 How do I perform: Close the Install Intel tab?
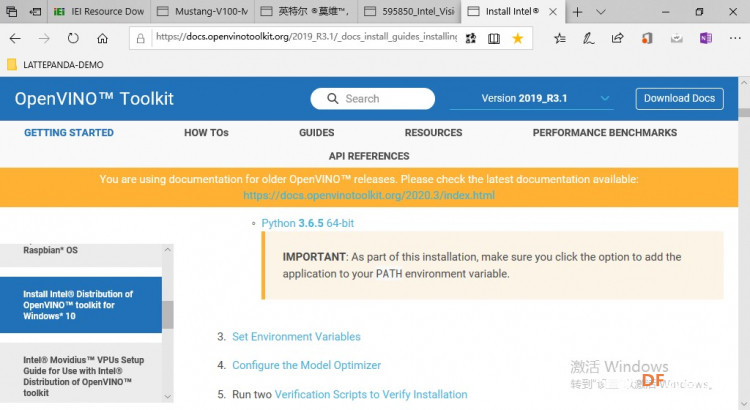pos(553,12)
